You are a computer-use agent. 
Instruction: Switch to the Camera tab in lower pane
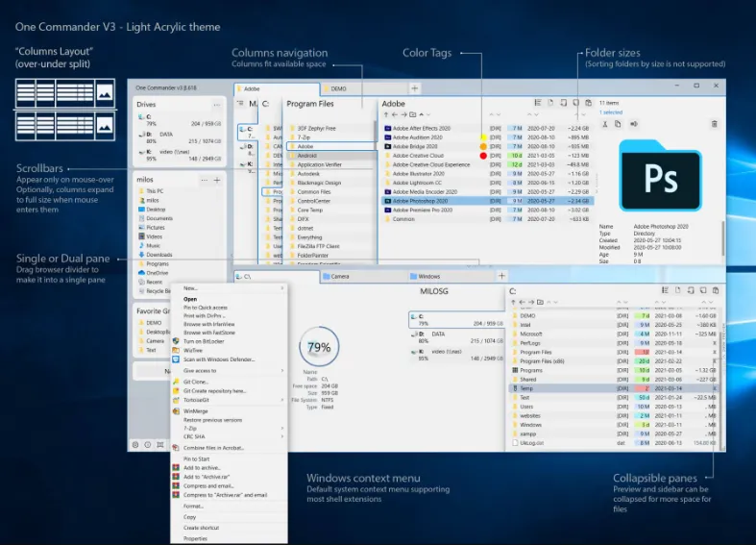tap(364, 277)
